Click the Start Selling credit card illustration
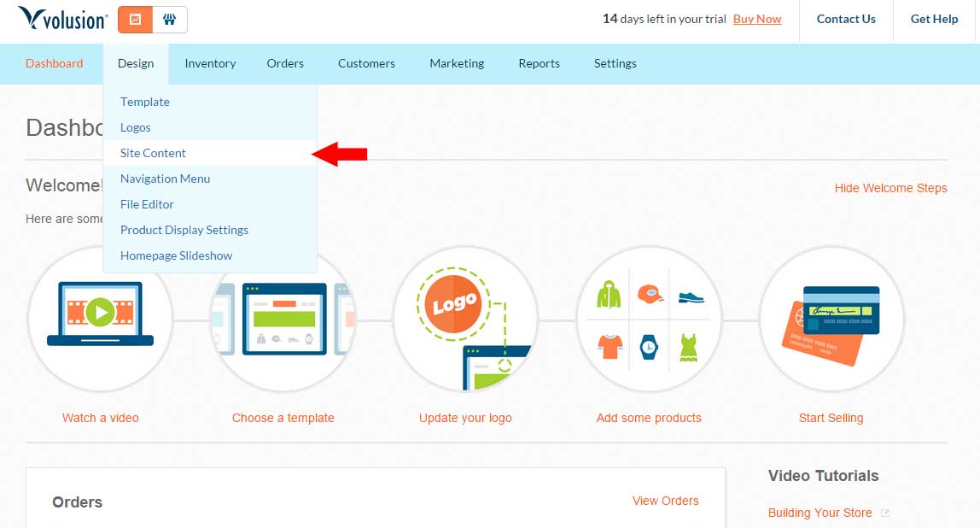 click(831, 319)
